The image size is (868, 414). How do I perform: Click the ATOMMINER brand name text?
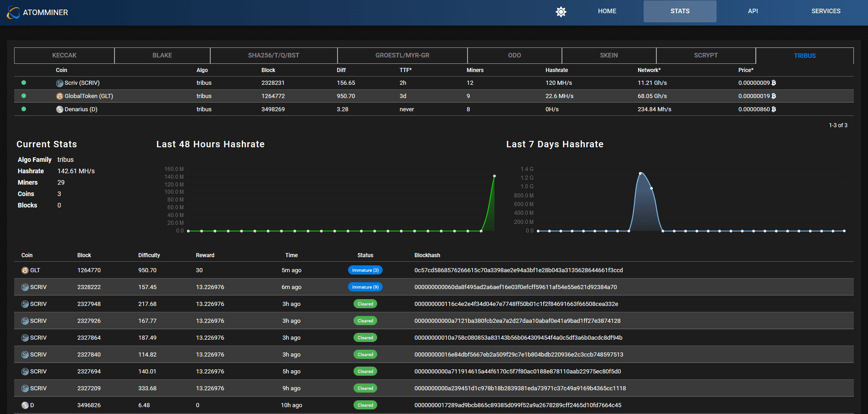pyautogui.click(x=46, y=13)
